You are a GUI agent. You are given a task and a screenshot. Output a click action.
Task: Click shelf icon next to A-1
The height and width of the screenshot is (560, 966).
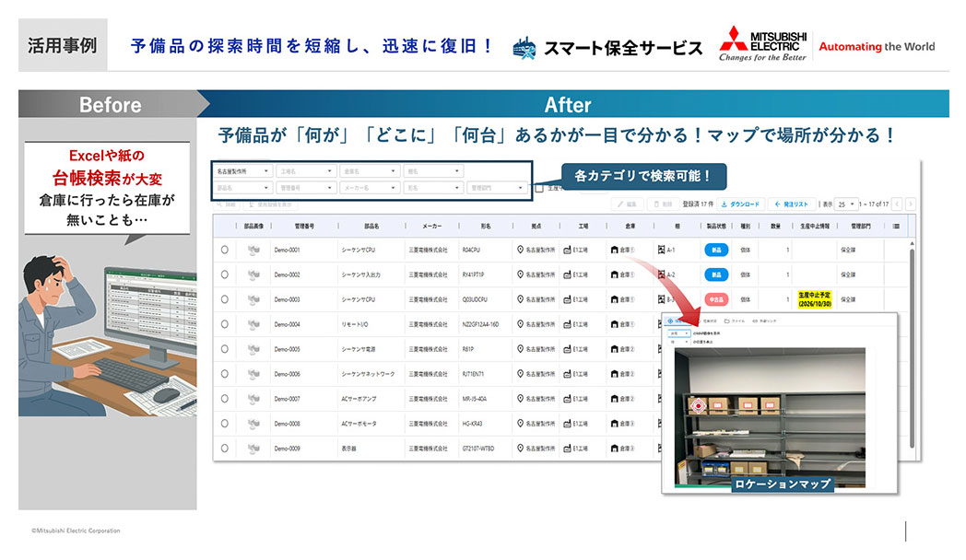pyautogui.click(x=661, y=250)
